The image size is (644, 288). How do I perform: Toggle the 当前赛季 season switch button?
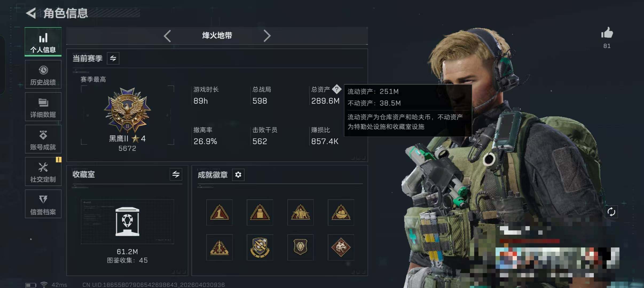113,58
